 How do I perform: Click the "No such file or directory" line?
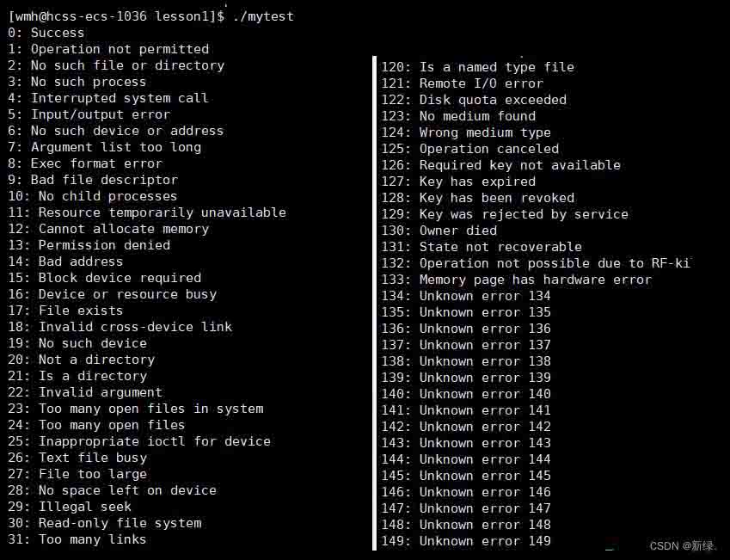(116, 65)
